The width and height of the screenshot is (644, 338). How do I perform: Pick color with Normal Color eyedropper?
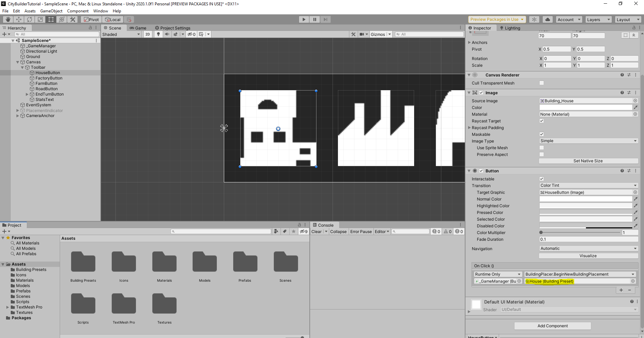(x=636, y=199)
